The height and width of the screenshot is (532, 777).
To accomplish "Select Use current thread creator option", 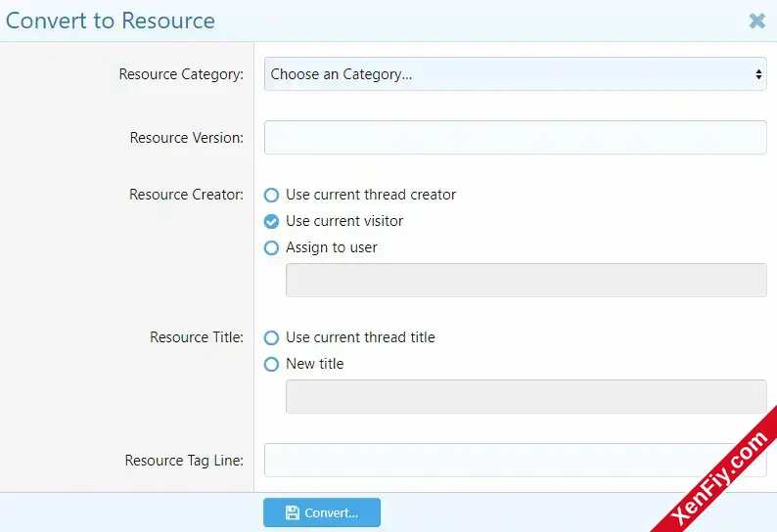I will click(x=271, y=195).
